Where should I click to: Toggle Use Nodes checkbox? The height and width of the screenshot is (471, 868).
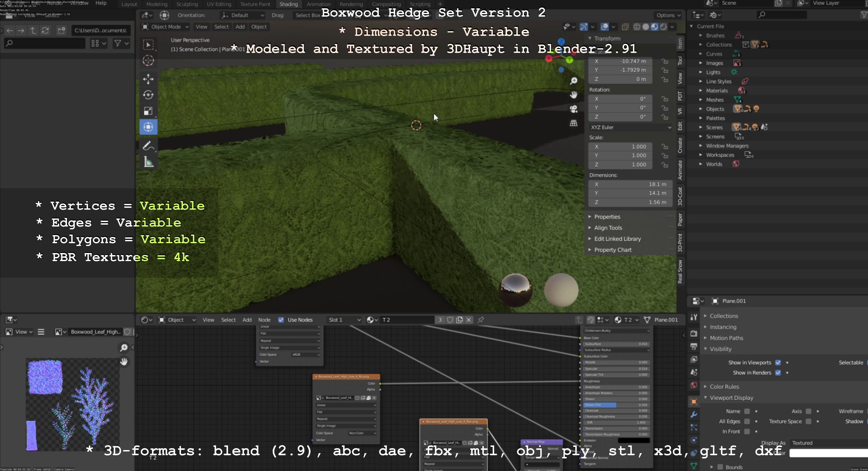(281, 320)
